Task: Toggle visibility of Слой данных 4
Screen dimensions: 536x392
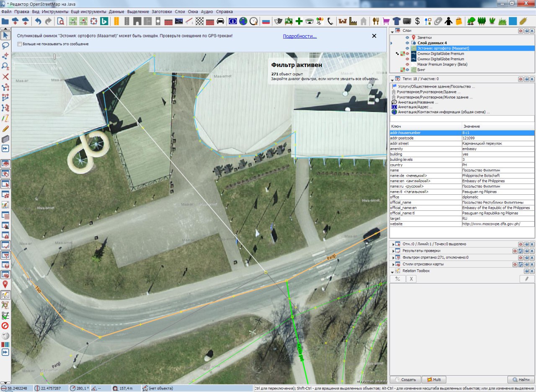Action: [407, 43]
